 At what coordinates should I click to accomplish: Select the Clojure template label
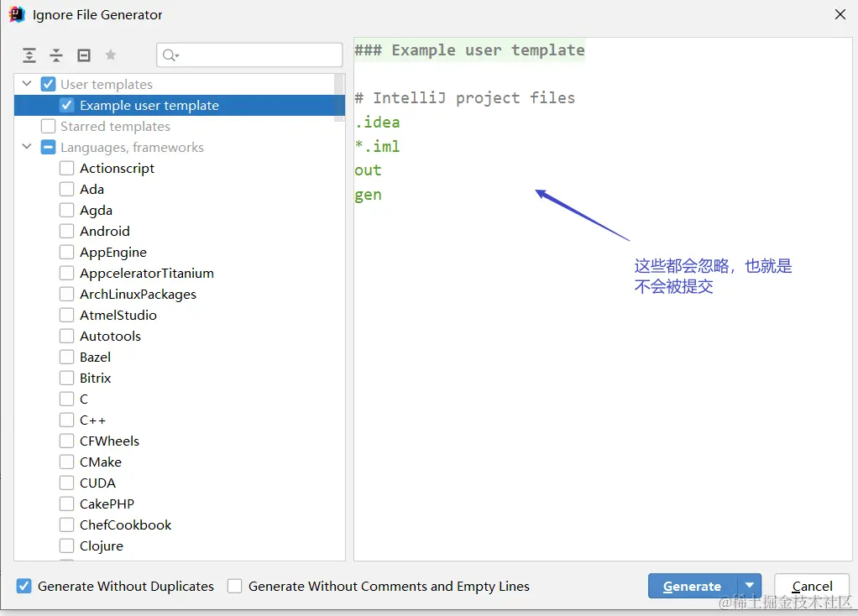click(x=102, y=546)
